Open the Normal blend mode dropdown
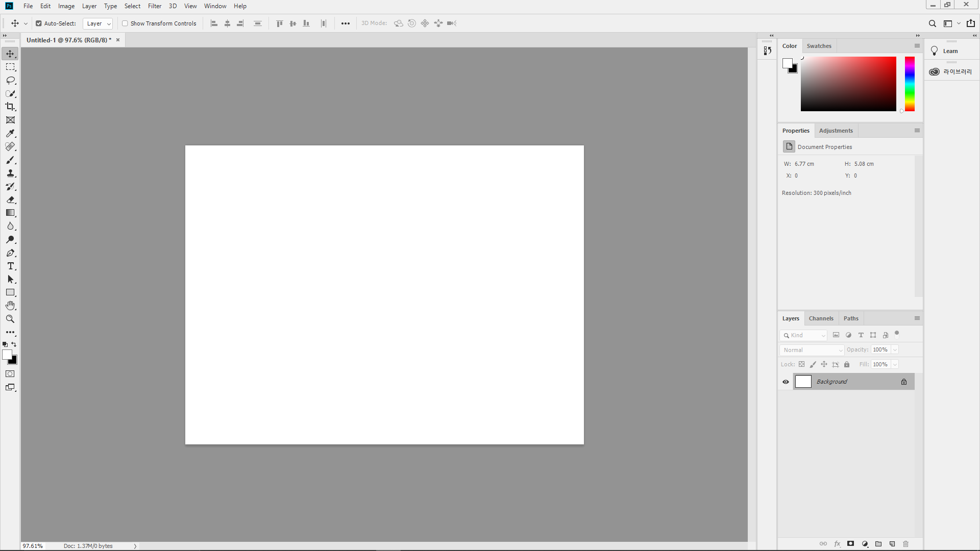The height and width of the screenshot is (551, 980). 812,350
